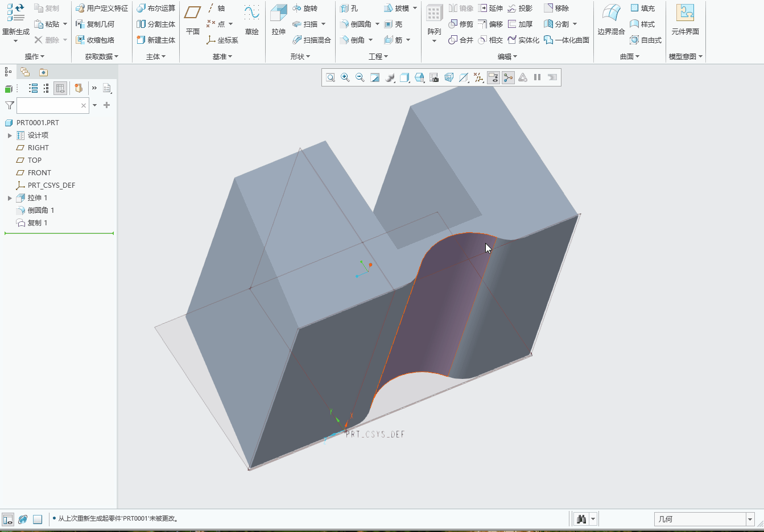Viewport: 764px width, 532px height.
Task: Toggle datum display filters in graphics toolbar
Action: coord(478,77)
